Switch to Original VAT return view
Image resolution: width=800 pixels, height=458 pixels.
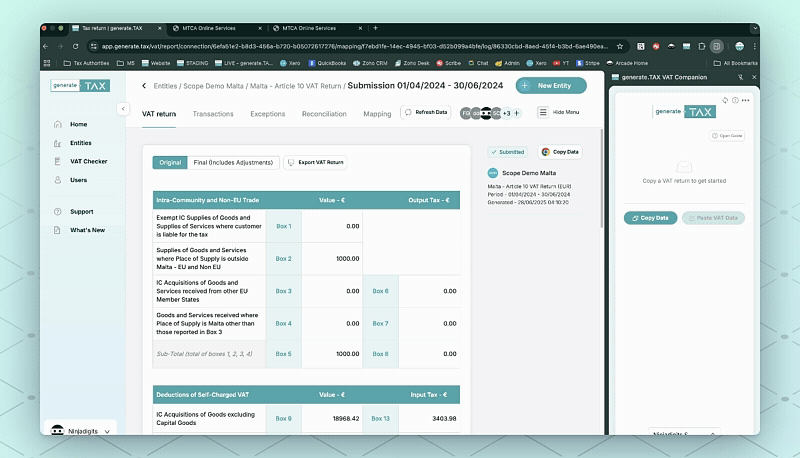coord(170,162)
